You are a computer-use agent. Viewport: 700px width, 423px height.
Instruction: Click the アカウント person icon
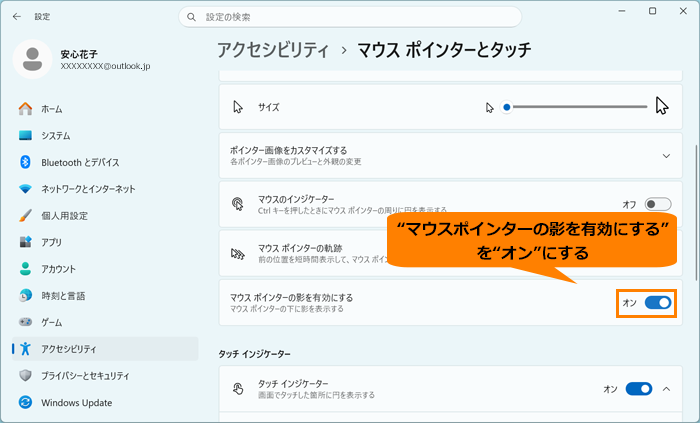pyautogui.click(x=25, y=269)
